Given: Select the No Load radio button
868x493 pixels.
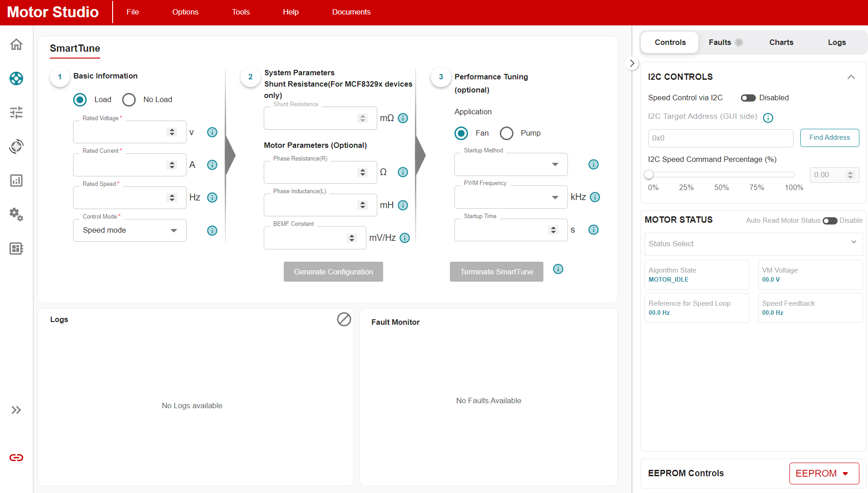Looking at the screenshot, I should pos(129,100).
